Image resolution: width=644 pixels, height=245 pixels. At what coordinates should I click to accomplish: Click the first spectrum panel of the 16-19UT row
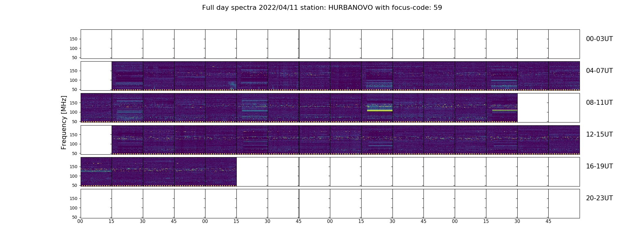(96, 171)
